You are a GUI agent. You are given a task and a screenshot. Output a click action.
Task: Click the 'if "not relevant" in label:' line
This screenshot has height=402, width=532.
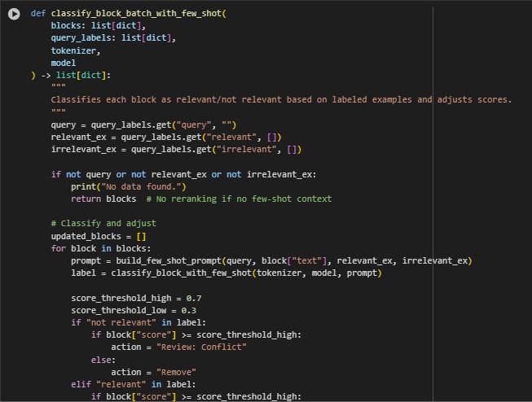[138, 323]
